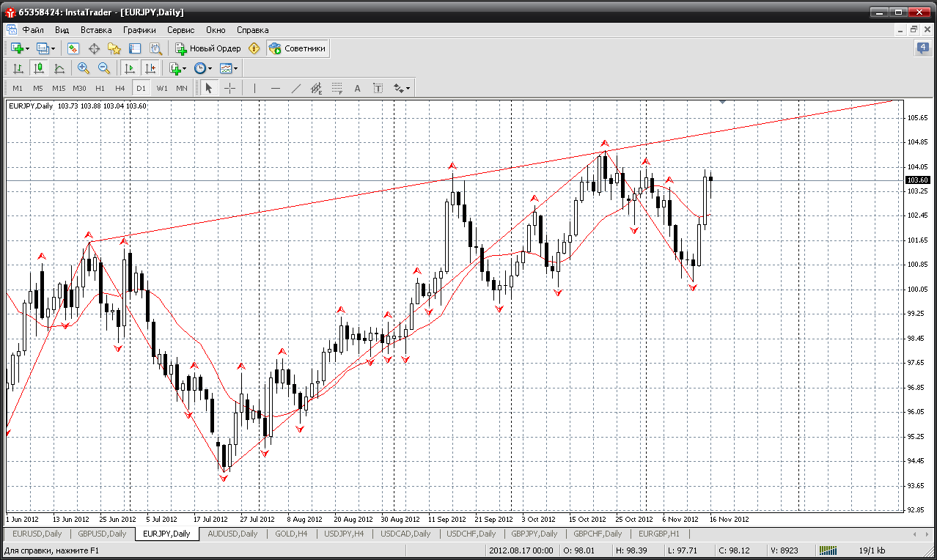Open the Templates dropdown
This screenshot has width=937, height=560.
click(229, 68)
